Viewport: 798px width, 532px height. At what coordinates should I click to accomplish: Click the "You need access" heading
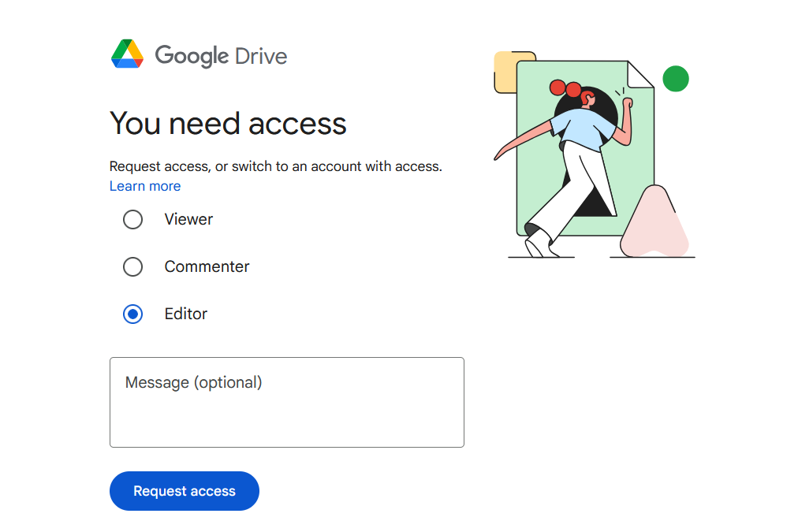pyautogui.click(x=228, y=124)
